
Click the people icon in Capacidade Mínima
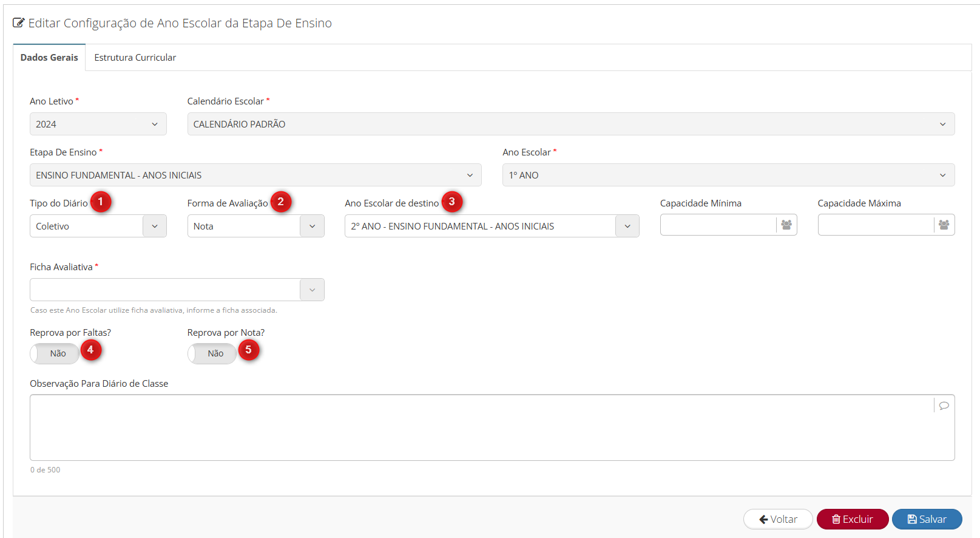(x=786, y=225)
